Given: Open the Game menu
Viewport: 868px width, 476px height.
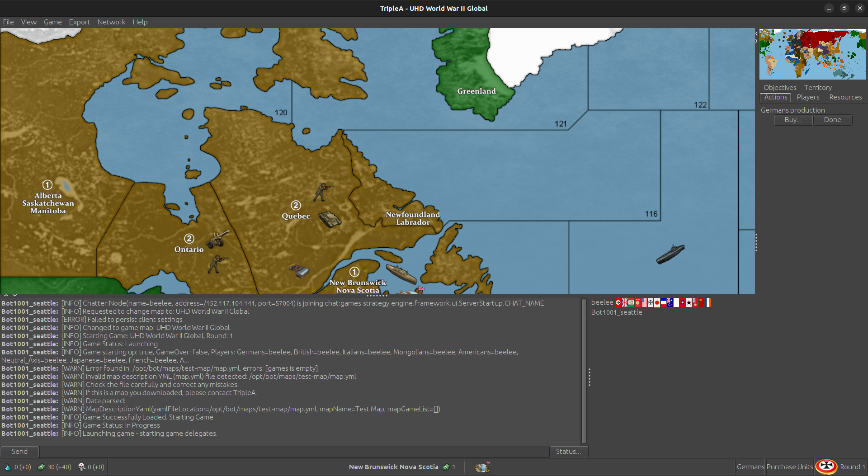Looking at the screenshot, I should tap(52, 22).
